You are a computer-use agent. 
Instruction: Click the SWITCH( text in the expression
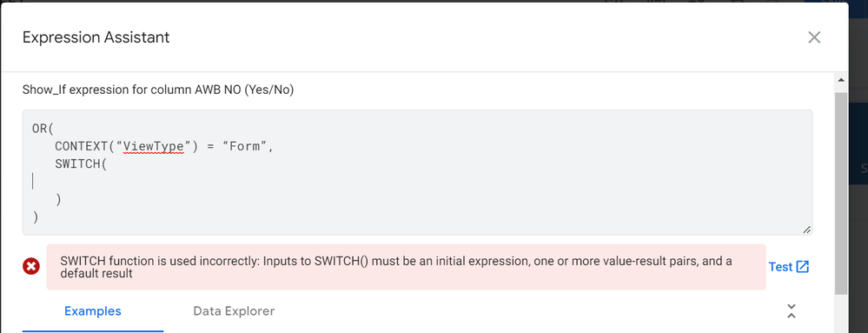(80, 164)
